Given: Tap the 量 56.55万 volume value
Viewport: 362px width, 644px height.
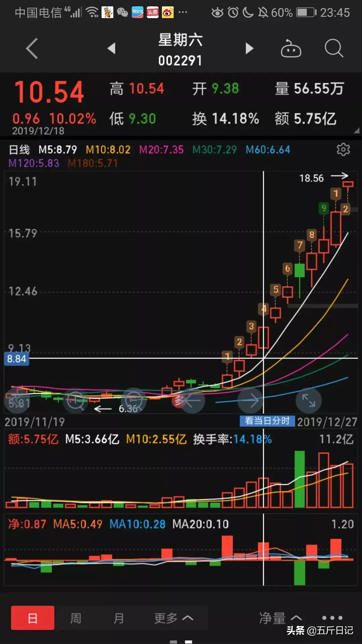Looking at the screenshot, I should tap(309, 89).
